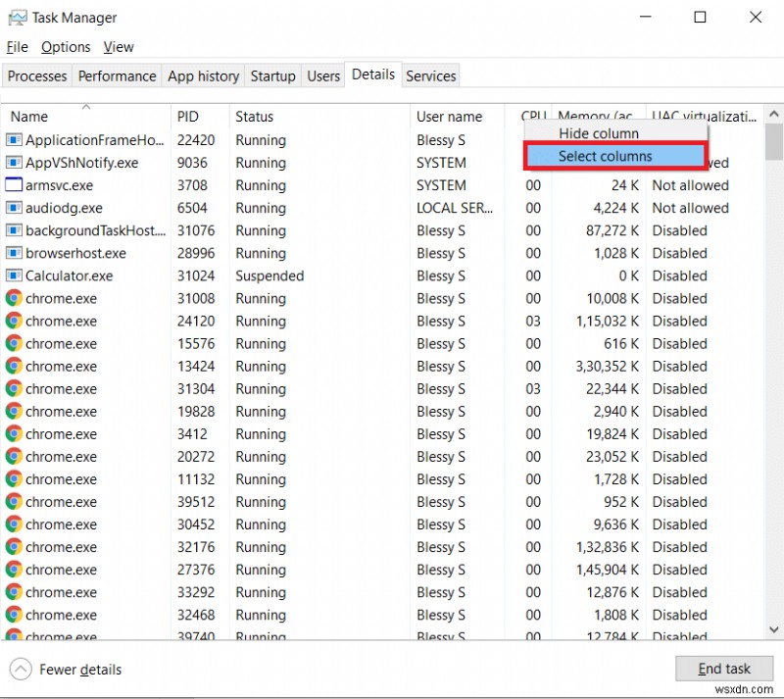
Task: Click the End task button
Action: (x=725, y=668)
